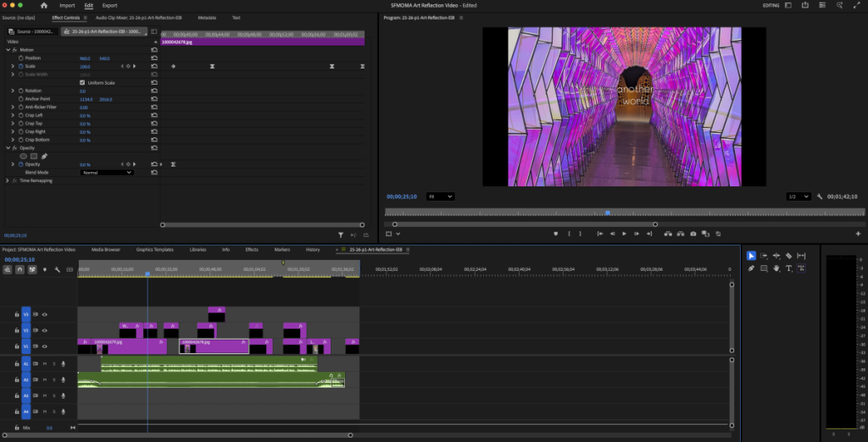This screenshot has width=868, height=442.
Task: Click Play in Program monitor
Action: click(624, 234)
